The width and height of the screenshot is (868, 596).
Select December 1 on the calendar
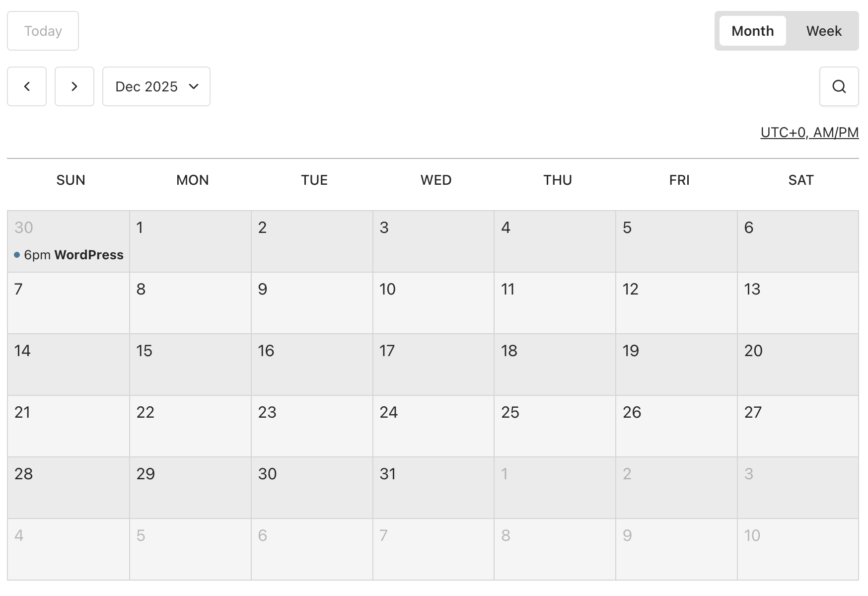[x=190, y=241]
